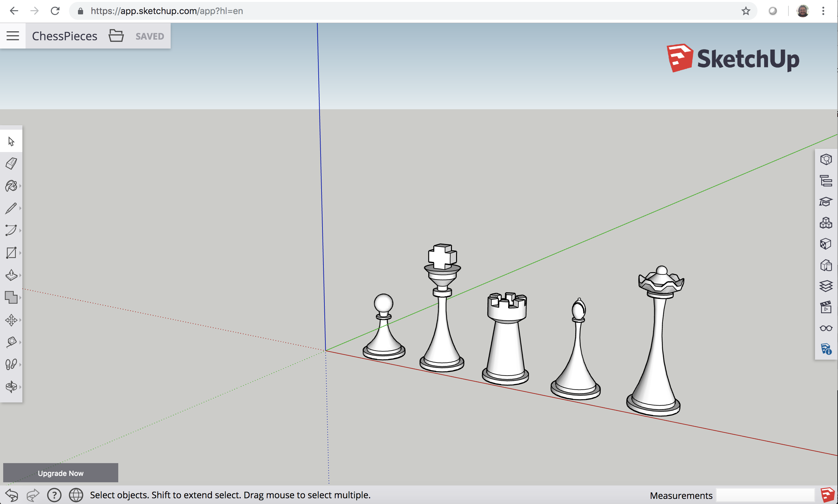Select the Eraser tool

11,163
